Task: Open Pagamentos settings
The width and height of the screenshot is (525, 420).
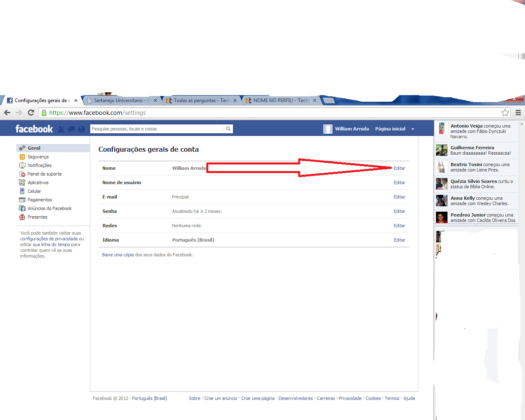Action: (x=40, y=200)
